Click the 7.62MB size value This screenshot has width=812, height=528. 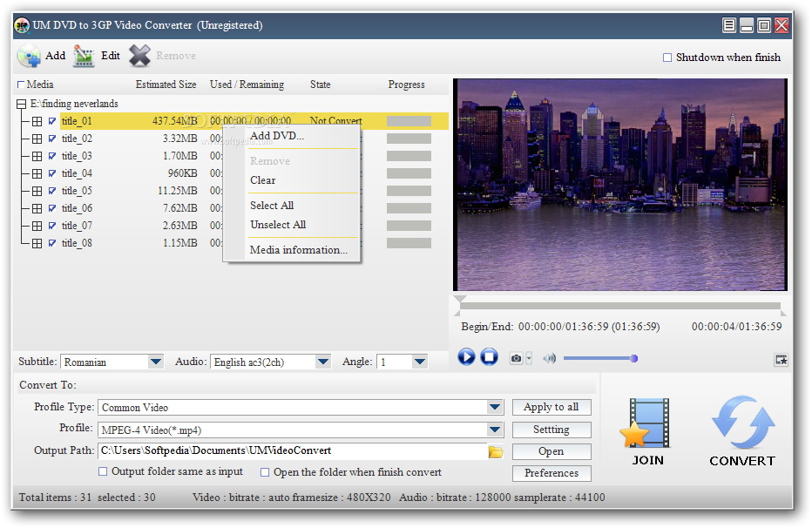[x=179, y=208]
